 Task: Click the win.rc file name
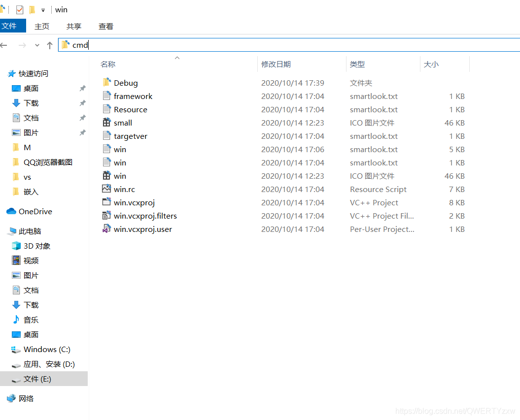pyautogui.click(x=124, y=189)
